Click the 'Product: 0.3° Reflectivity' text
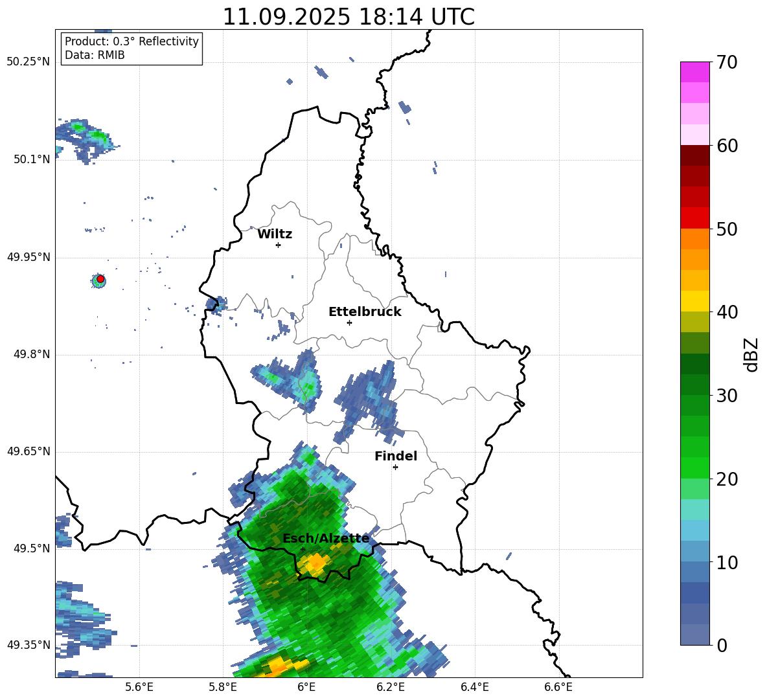The image size is (767, 700). click(132, 41)
